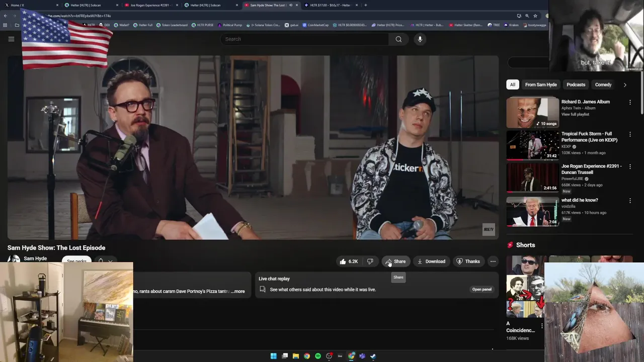Open Microsoft Teams from the taskbar

coord(362,356)
